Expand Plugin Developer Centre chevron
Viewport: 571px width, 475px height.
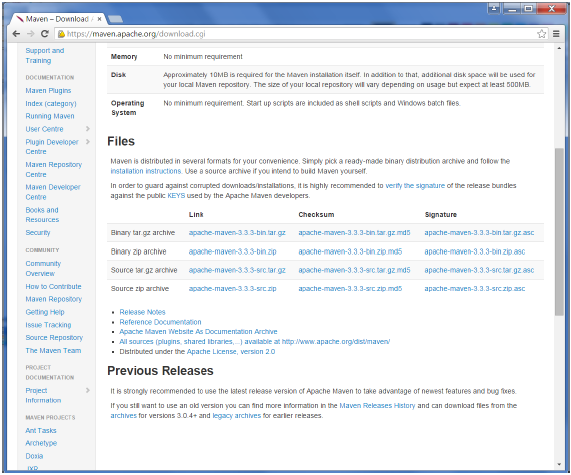tap(88, 142)
